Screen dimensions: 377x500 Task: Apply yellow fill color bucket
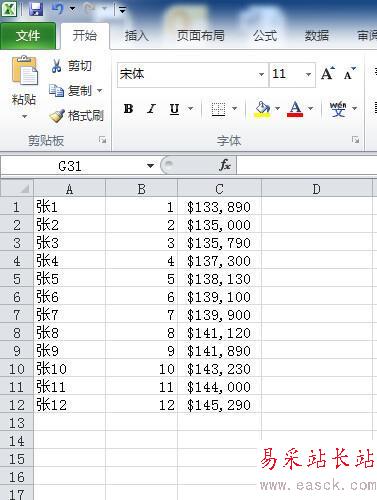pos(263,109)
